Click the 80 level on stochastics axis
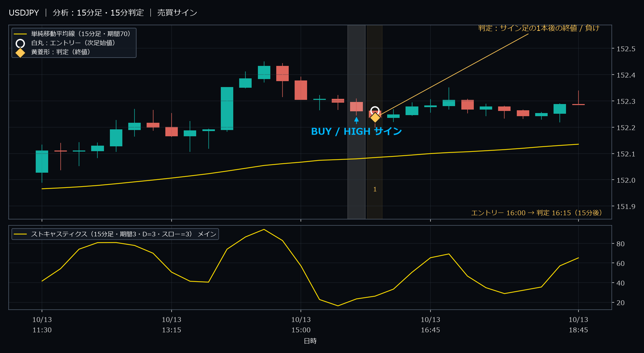644x353 pixels. pyautogui.click(x=620, y=244)
